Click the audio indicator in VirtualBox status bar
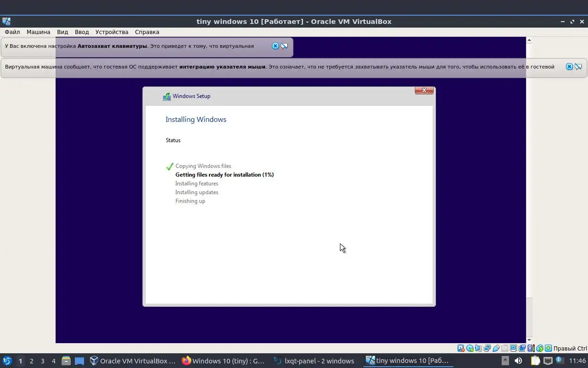588x368 pixels. [479, 348]
